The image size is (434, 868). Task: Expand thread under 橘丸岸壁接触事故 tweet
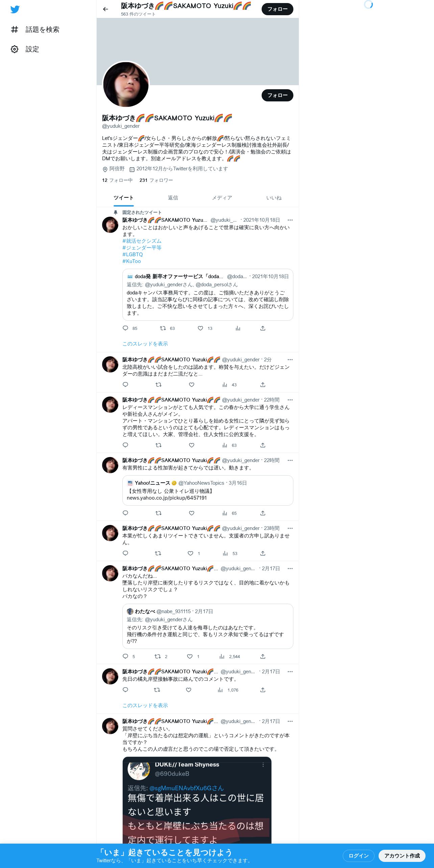(x=145, y=705)
